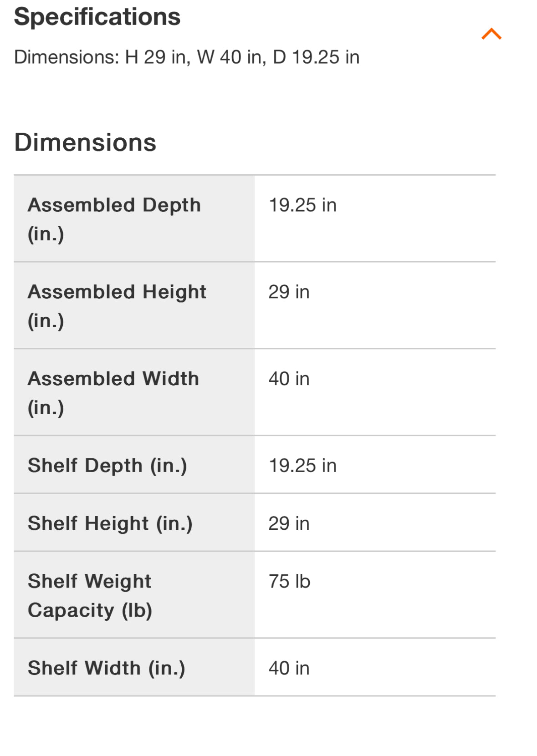Screen dimensions: 537x756
Task: Click the Assembled Height value 29 in
Action: (x=289, y=292)
